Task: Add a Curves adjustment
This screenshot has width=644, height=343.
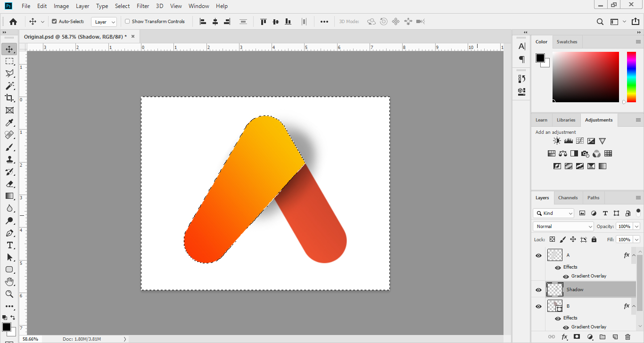Action: tap(580, 141)
